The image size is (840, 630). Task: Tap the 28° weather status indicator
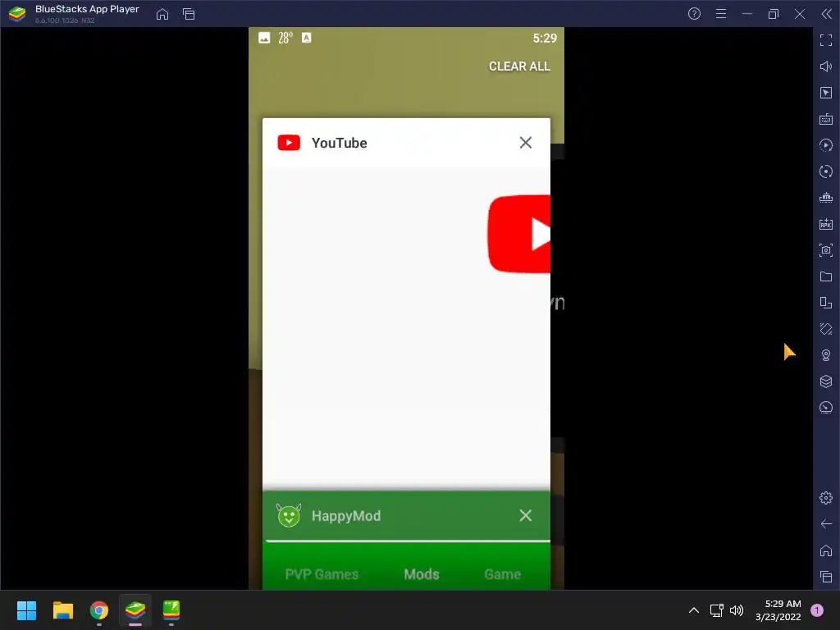285,38
